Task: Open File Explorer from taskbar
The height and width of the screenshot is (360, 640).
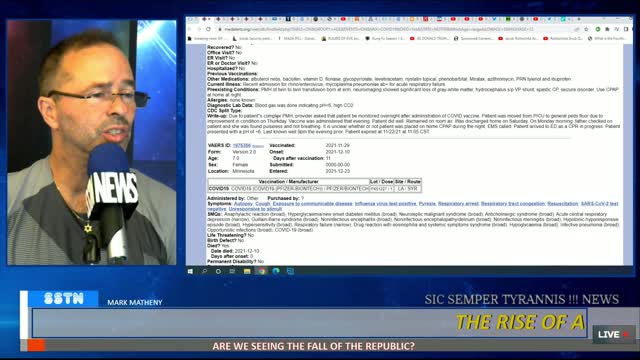Action: point(247,271)
